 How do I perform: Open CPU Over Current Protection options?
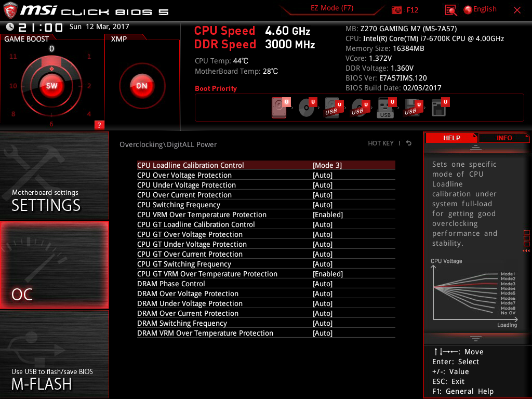266,195
